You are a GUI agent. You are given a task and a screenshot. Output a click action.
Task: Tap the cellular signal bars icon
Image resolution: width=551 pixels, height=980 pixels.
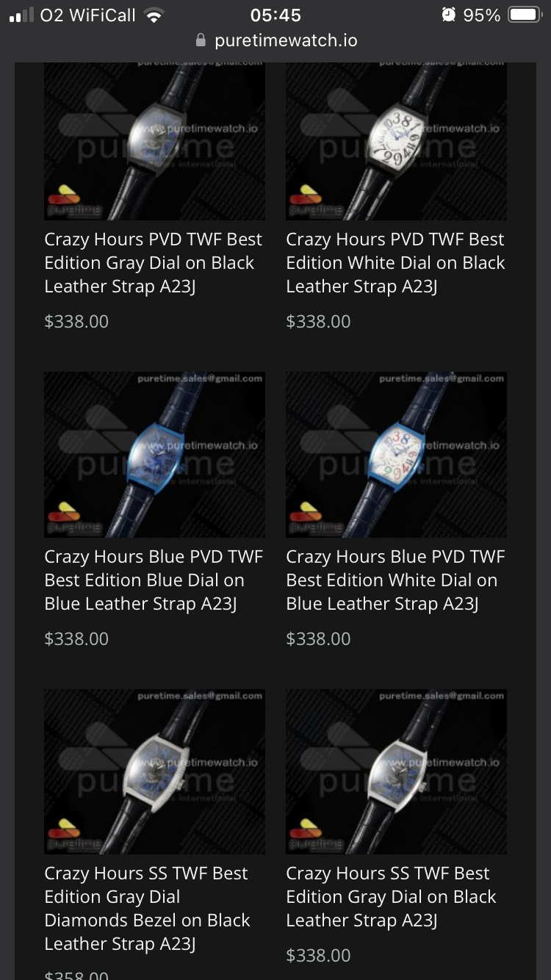(x=22, y=15)
